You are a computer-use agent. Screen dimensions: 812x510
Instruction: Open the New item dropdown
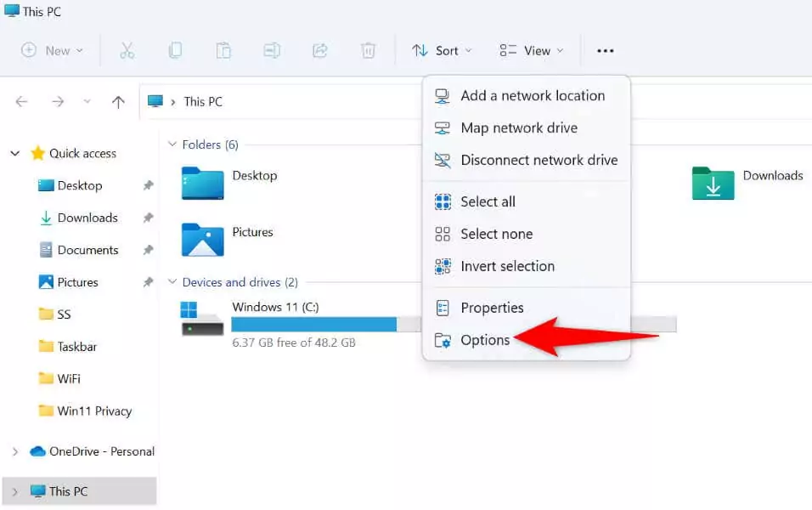[53, 50]
